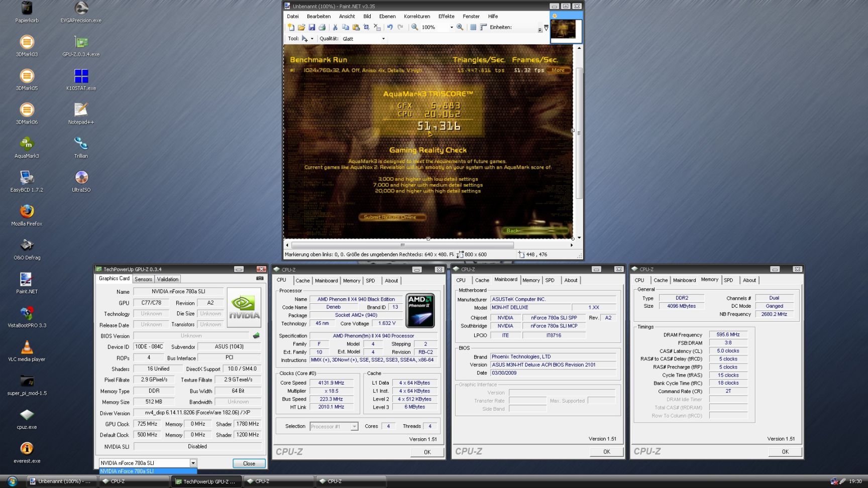This screenshot has width=868, height=488.
Task: Click the Print icon in Paint.NET toolbar
Action: pyautogui.click(x=322, y=27)
